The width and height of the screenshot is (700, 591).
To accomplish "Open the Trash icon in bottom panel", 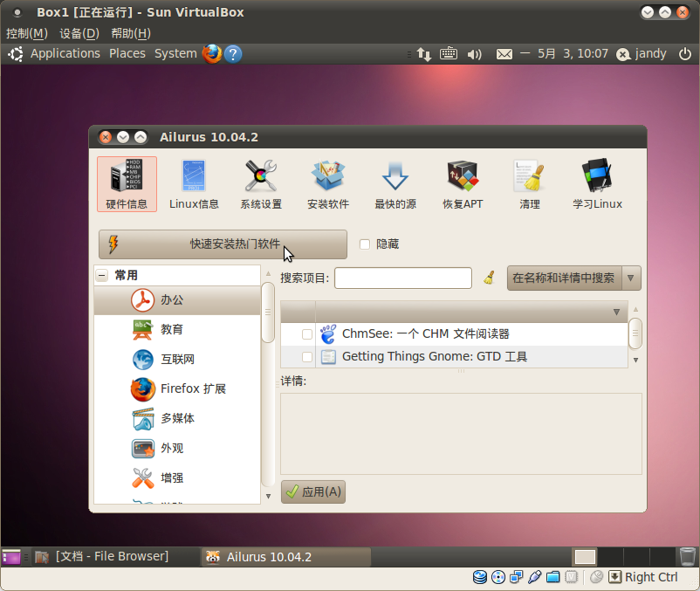I will [688, 557].
